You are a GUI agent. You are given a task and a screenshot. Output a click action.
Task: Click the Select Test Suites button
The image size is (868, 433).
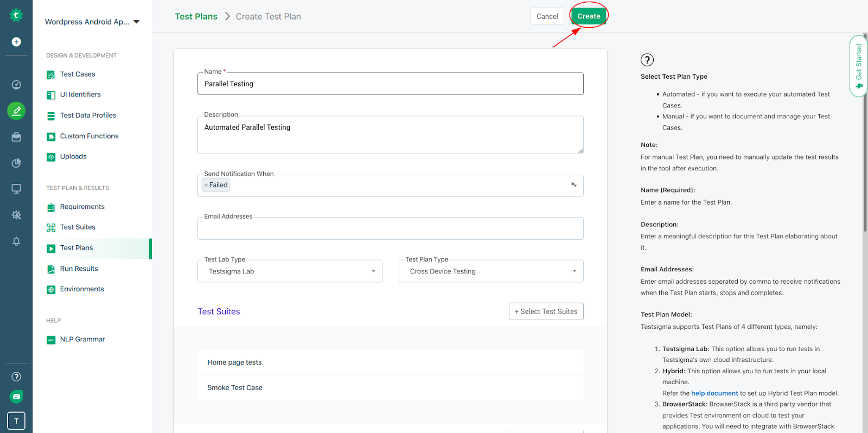546,311
